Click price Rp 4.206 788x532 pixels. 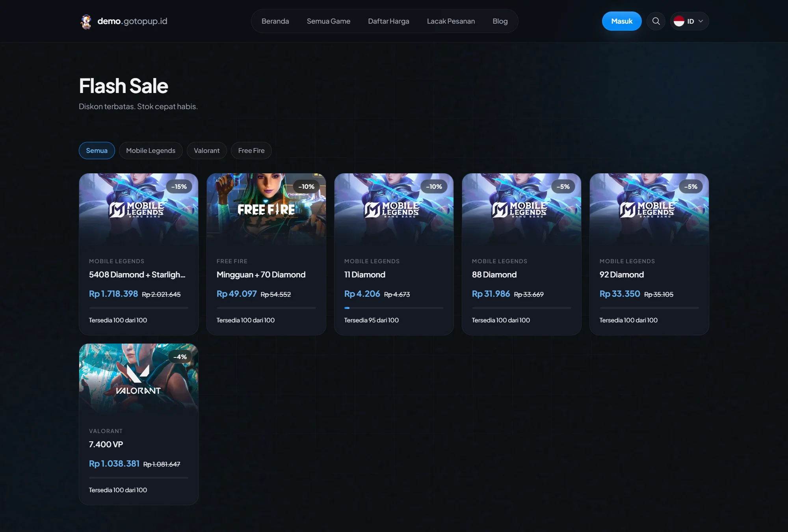pos(362,294)
